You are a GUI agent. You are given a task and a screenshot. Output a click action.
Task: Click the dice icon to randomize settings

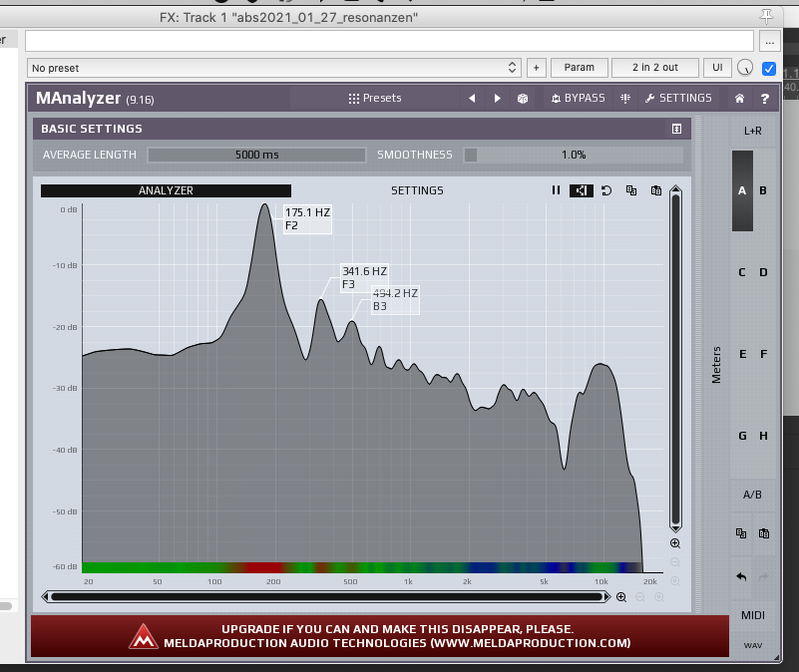(523, 99)
